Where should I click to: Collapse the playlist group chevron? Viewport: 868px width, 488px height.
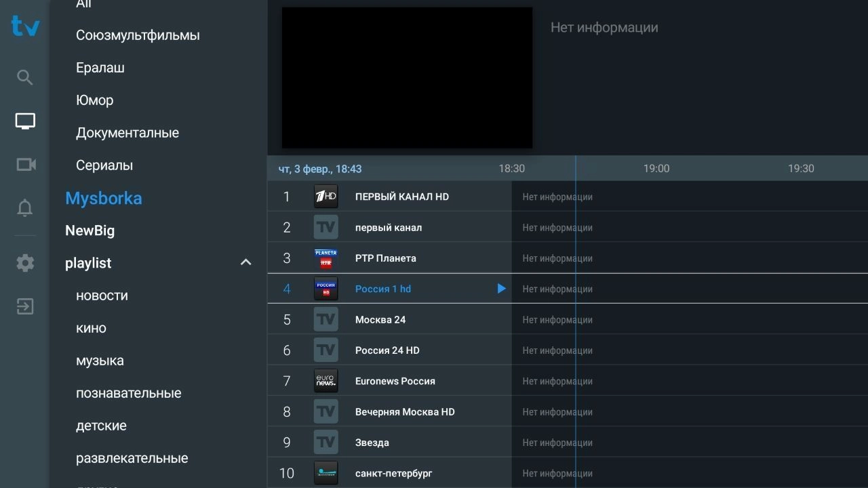click(x=246, y=262)
